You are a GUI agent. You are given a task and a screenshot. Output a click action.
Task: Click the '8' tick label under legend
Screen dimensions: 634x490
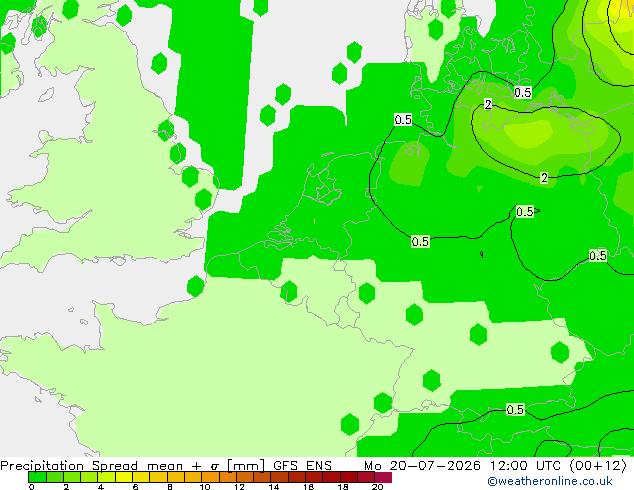coord(170,487)
